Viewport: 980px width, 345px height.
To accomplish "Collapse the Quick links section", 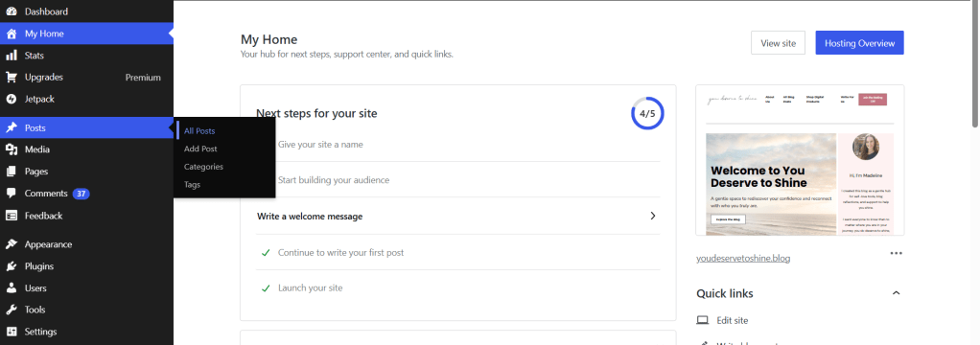I will pyautogui.click(x=896, y=293).
